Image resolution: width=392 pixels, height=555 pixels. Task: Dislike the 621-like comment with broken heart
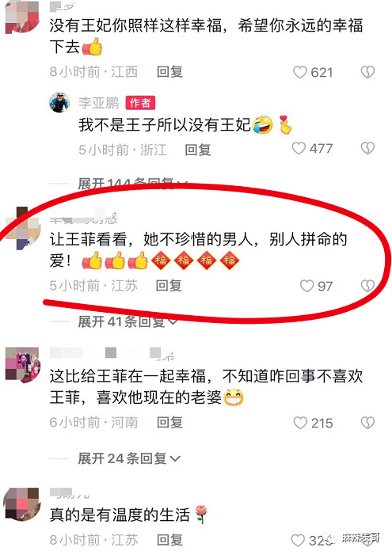tap(367, 72)
